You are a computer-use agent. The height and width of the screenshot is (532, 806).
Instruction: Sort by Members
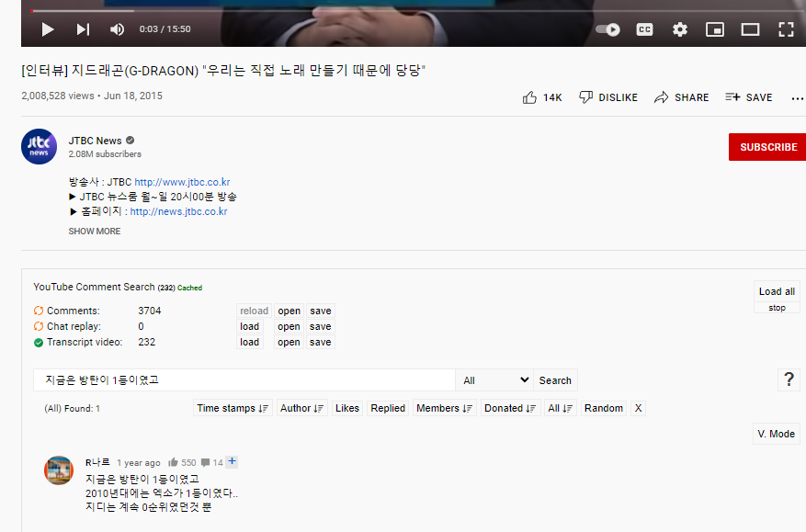pyautogui.click(x=445, y=408)
